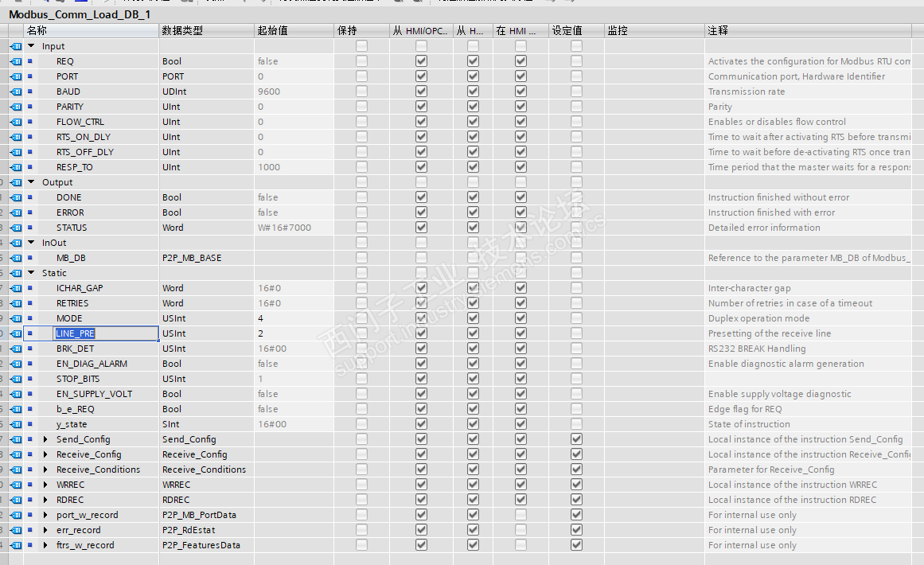Collapse the InOut section
The width and height of the screenshot is (924, 565).
click(31, 243)
